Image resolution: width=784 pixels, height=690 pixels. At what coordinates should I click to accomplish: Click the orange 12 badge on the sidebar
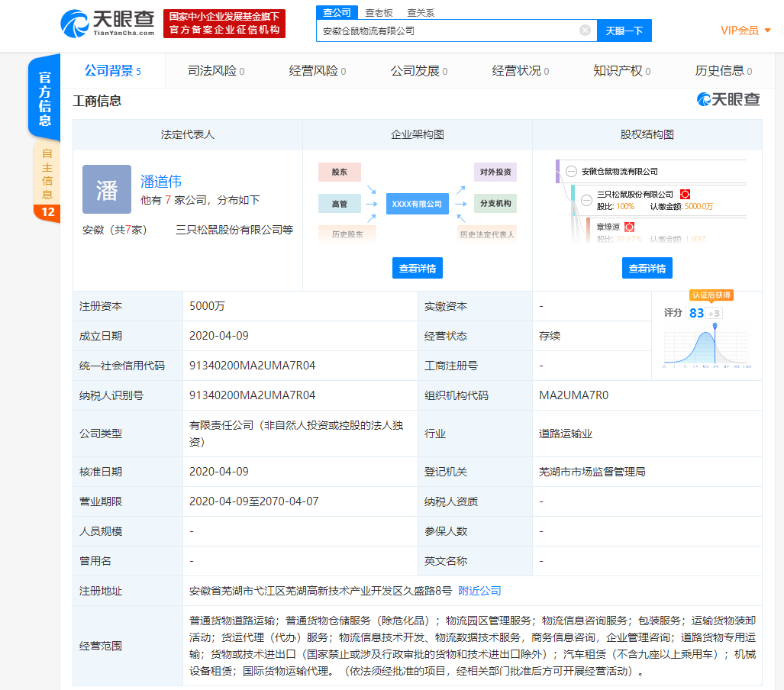(x=47, y=212)
